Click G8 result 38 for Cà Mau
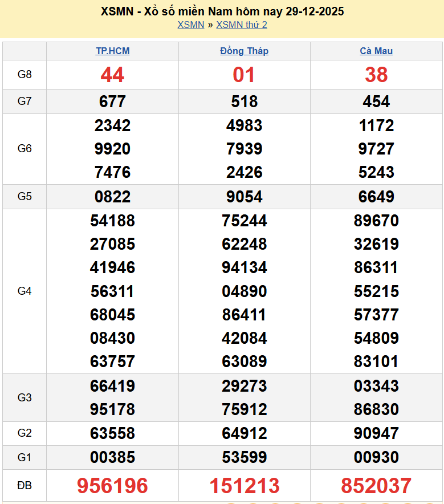Viewport: 444px width, 504px height. click(376, 75)
